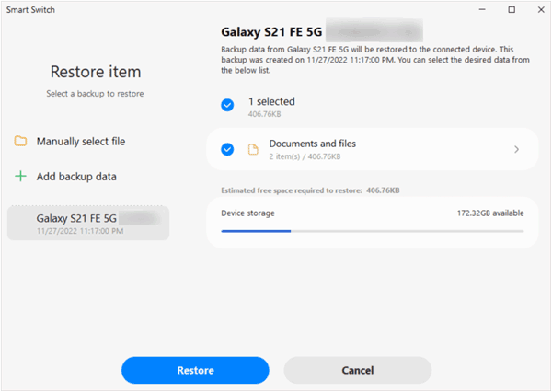
Task: Click the 172.32GB available text
Action: pyautogui.click(x=490, y=213)
